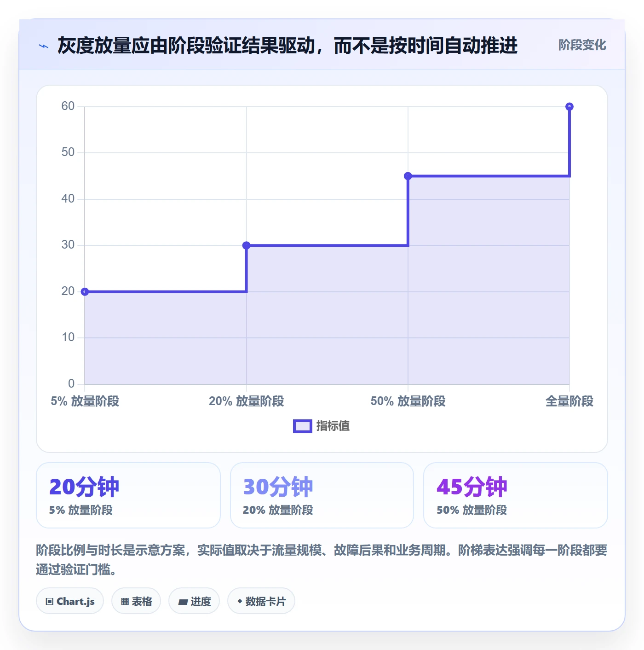Click the 阶段变化 label in header
Image resolution: width=644 pixels, height=650 pixels.
tap(582, 45)
